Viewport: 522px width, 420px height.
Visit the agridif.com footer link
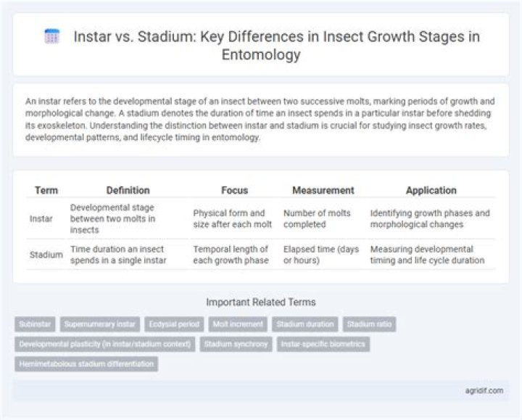[x=484, y=390]
